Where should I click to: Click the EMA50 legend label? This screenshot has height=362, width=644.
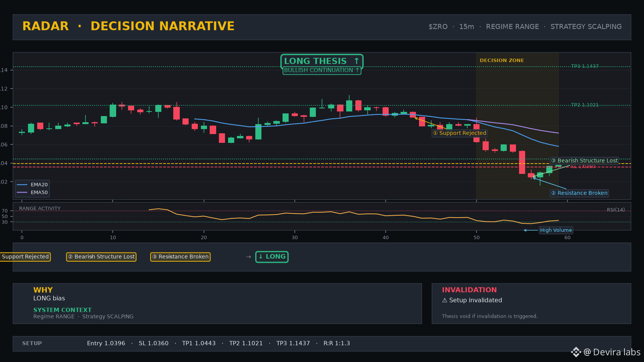(x=39, y=192)
